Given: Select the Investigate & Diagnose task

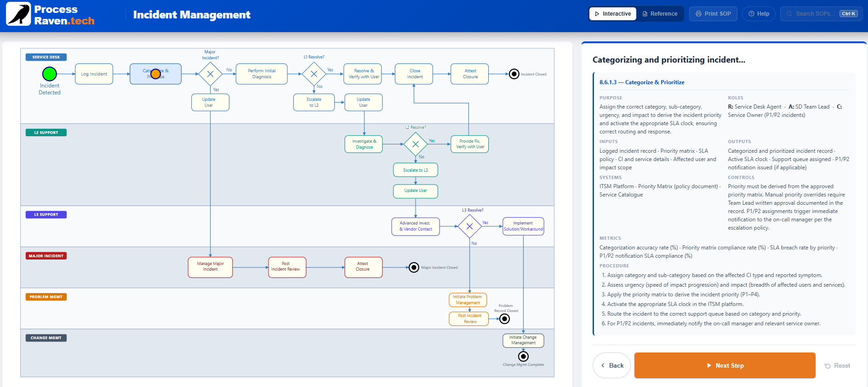Looking at the screenshot, I should [x=364, y=144].
